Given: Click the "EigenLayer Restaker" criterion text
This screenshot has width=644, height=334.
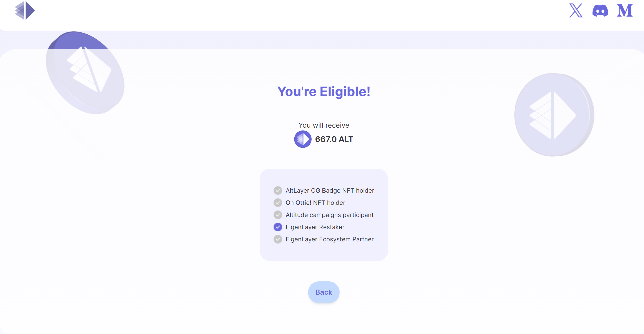Looking at the screenshot, I should click(x=315, y=227).
